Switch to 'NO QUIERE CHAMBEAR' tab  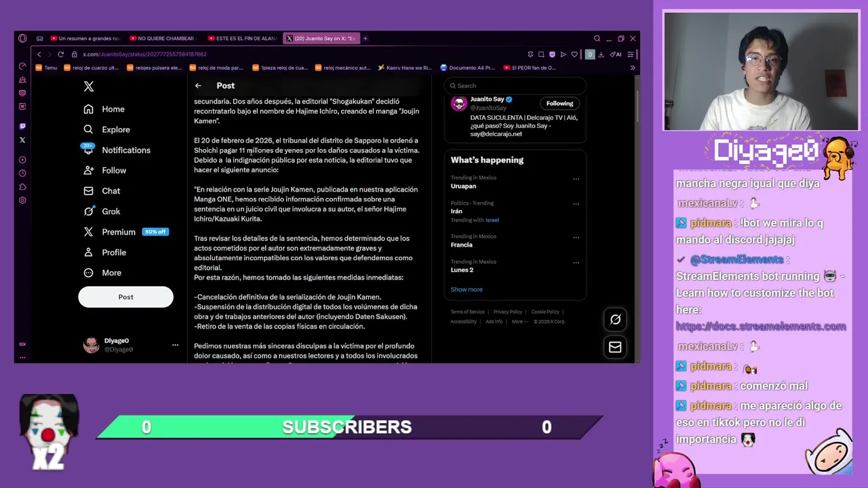[163, 39]
